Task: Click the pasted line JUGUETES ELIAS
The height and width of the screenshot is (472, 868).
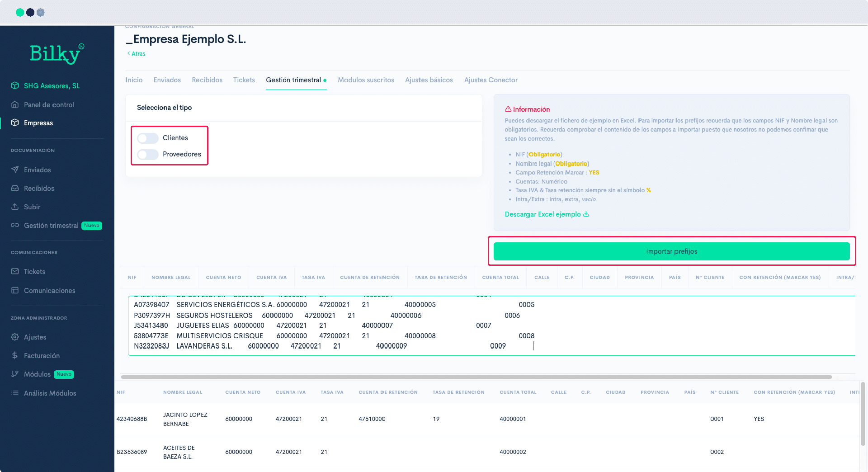Action: click(203, 326)
